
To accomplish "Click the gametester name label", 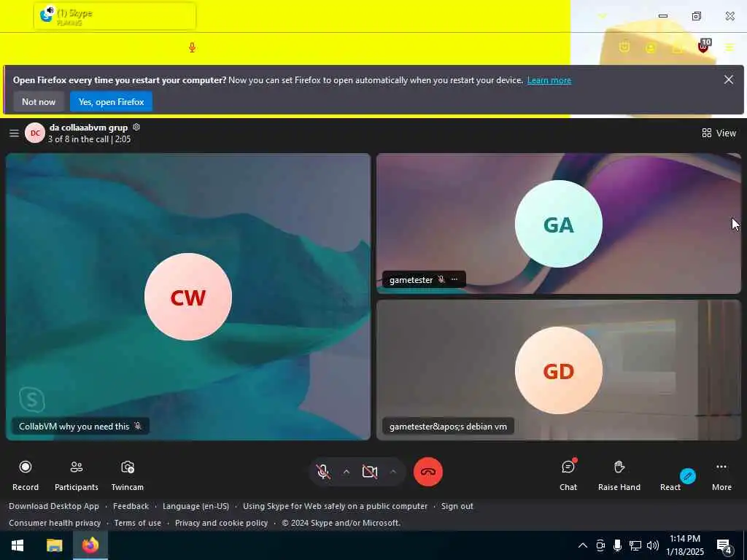I will (411, 280).
